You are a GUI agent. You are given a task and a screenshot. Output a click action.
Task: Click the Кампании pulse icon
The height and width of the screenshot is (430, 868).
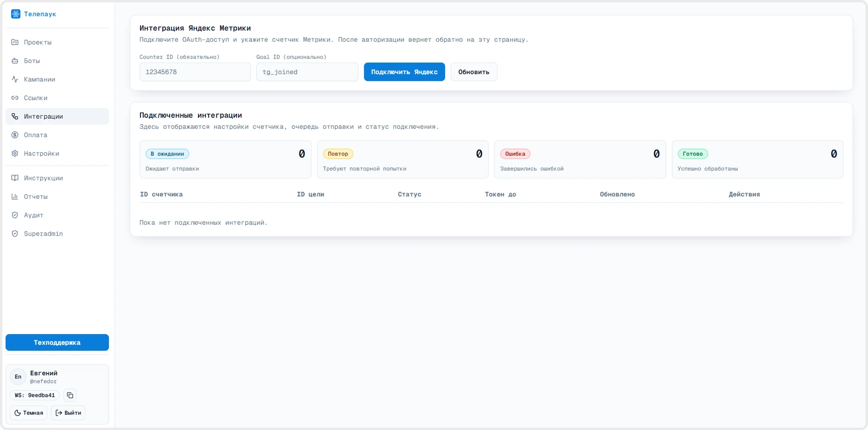[x=15, y=79]
